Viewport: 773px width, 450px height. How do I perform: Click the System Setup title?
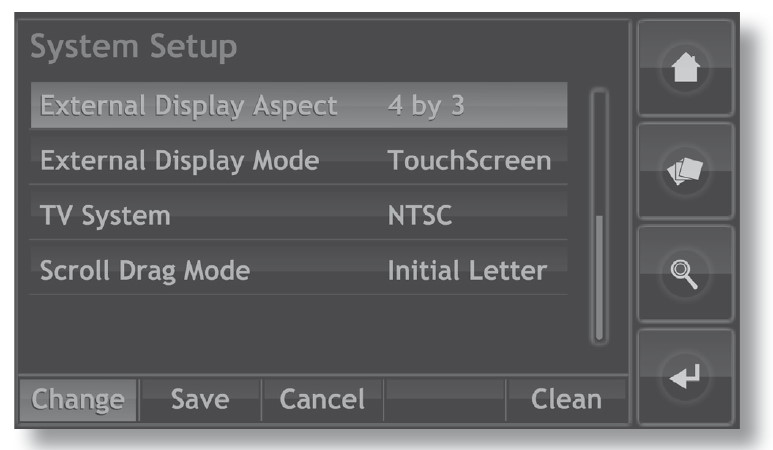pos(134,48)
